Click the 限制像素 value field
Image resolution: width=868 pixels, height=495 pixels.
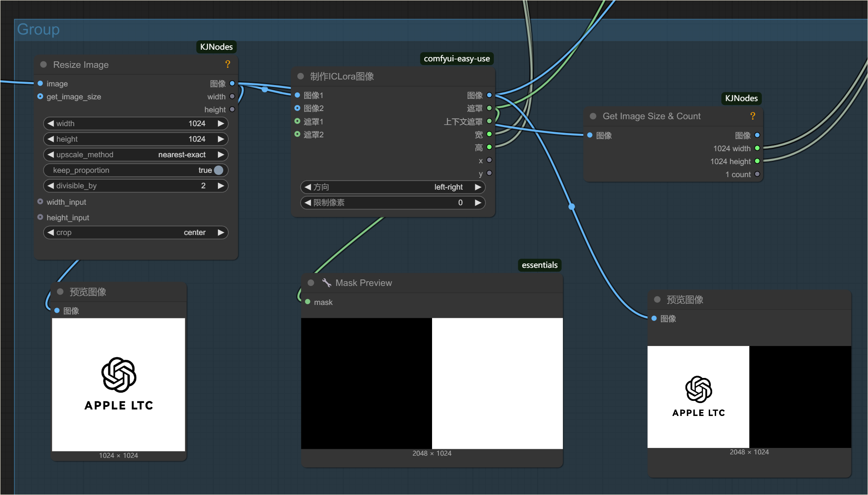(x=393, y=203)
